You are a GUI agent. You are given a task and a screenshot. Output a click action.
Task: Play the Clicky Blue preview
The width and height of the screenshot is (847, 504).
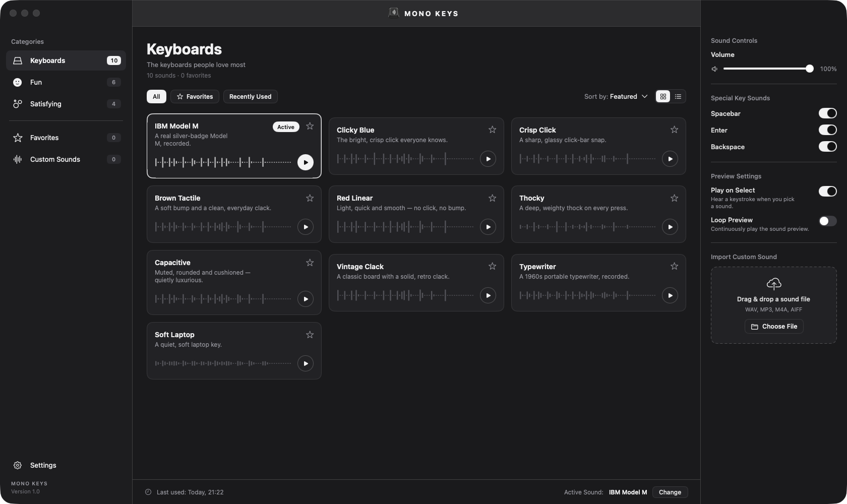pos(488,159)
